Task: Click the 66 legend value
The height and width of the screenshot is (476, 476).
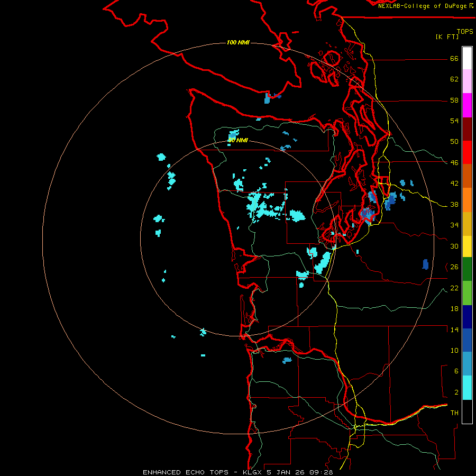Action: pos(454,58)
